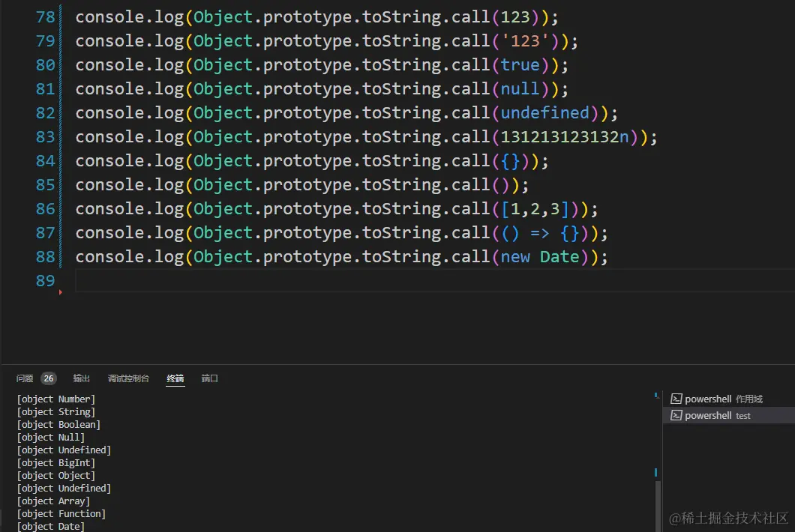Click powershell icon beside 作用域 entry
Viewport: 795px width, 532px height.
[676, 399]
